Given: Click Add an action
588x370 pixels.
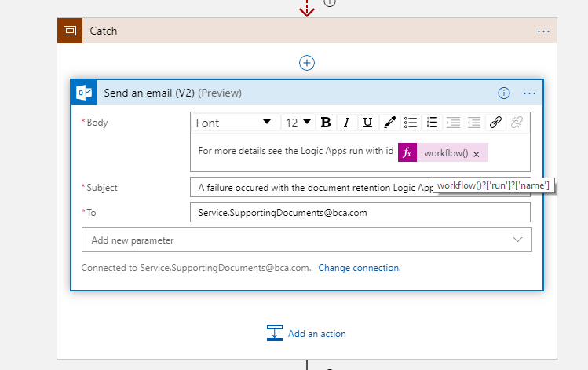Looking at the screenshot, I should pos(316,334).
